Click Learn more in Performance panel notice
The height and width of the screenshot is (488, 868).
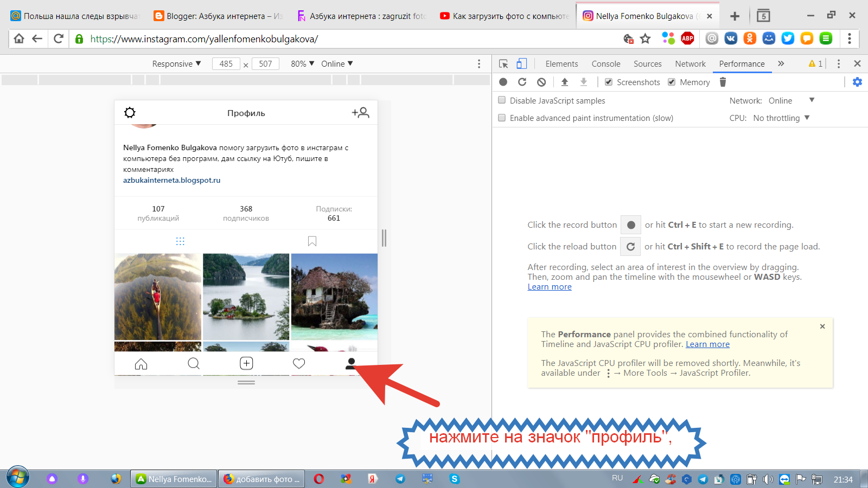(x=707, y=344)
